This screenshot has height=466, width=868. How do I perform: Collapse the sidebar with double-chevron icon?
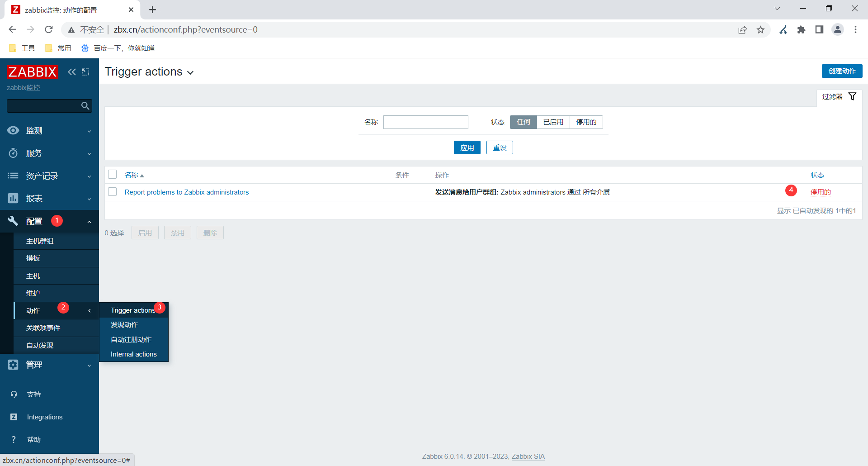coord(72,71)
